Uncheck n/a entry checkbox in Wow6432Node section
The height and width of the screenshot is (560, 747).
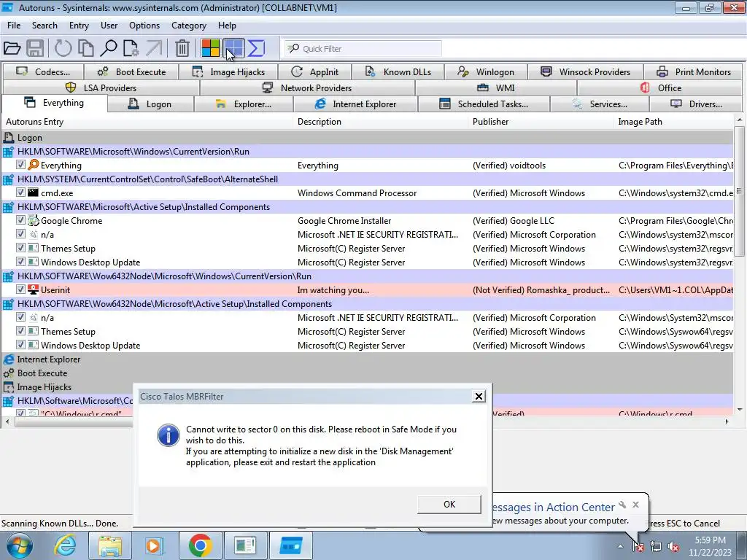[x=20, y=316]
